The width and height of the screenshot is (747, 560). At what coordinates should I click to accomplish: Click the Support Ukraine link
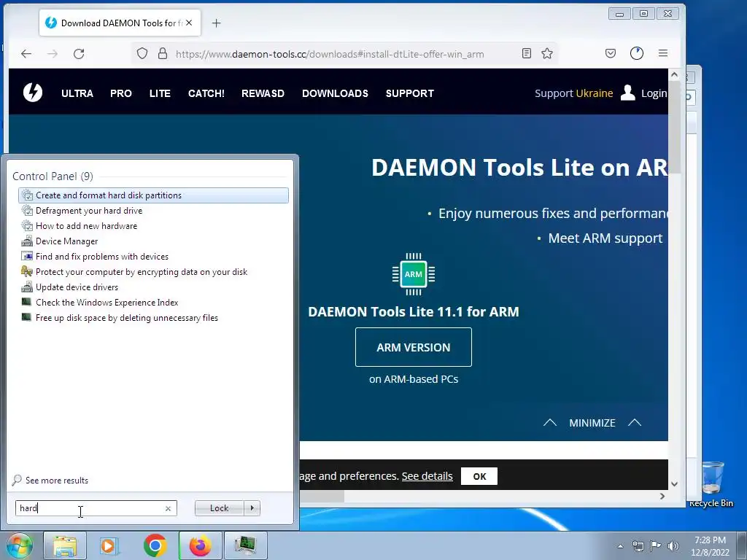point(573,93)
